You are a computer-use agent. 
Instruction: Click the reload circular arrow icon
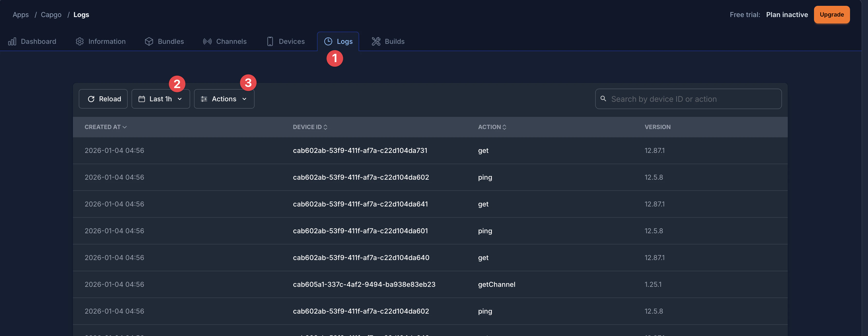click(x=91, y=99)
